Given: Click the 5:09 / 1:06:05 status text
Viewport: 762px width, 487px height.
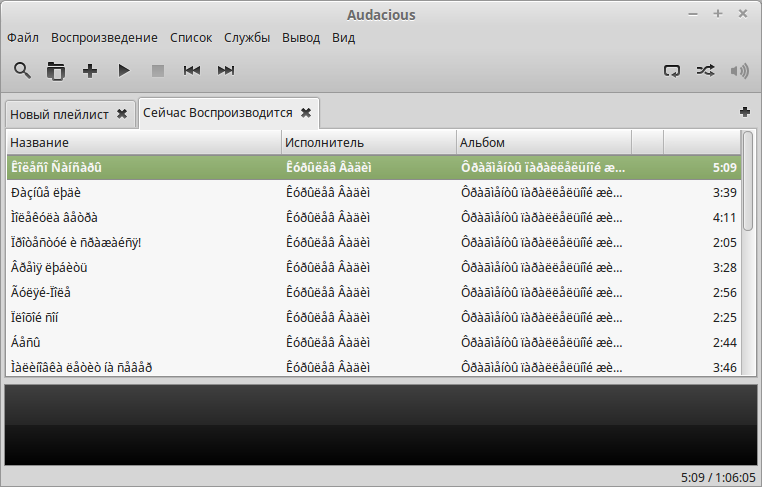Looking at the screenshot, I should click(x=718, y=478).
